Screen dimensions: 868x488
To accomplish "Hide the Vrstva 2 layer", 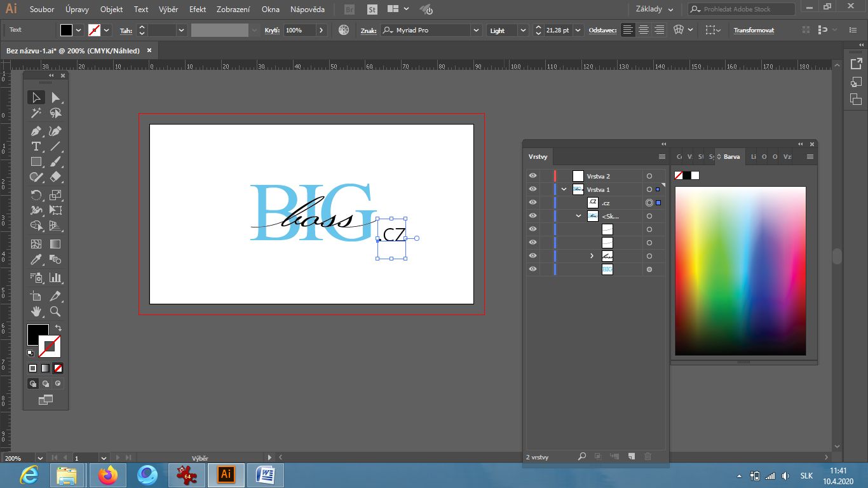I will [532, 176].
